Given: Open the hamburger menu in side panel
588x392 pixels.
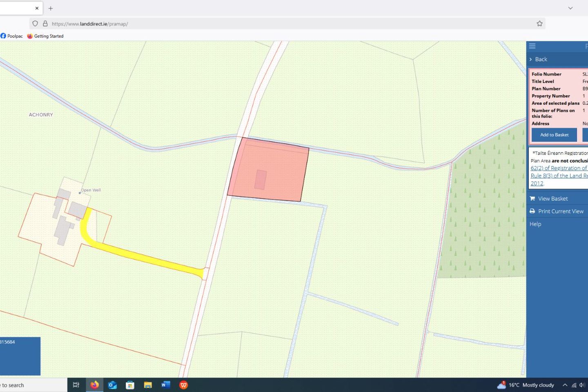Looking at the screenshot, I should 532,46.
